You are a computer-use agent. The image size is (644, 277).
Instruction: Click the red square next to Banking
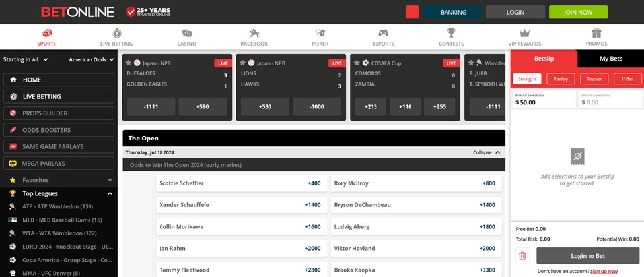click(412, 12)
